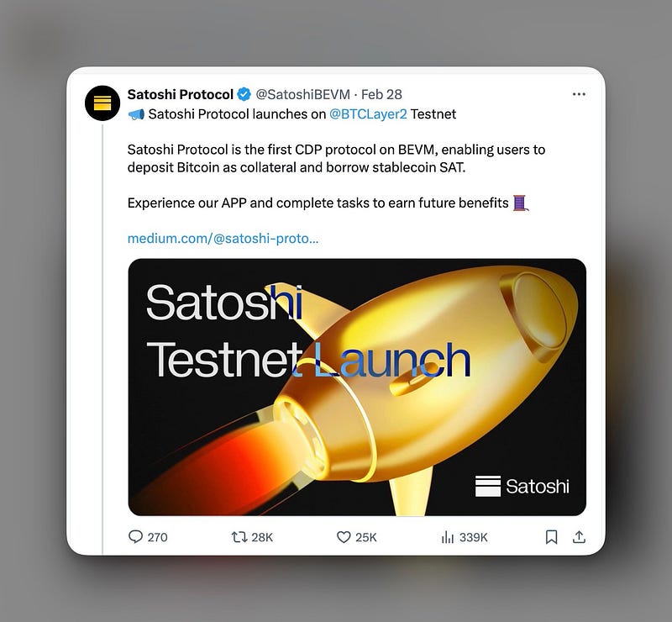Open the Satoshi Protocol profile avatar

click(102, 103)
